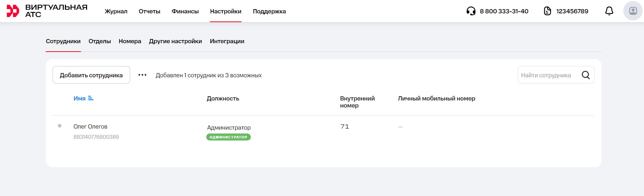Open the Финансы menu
Screen dimensions: 644x196
(x=185, y=11)
